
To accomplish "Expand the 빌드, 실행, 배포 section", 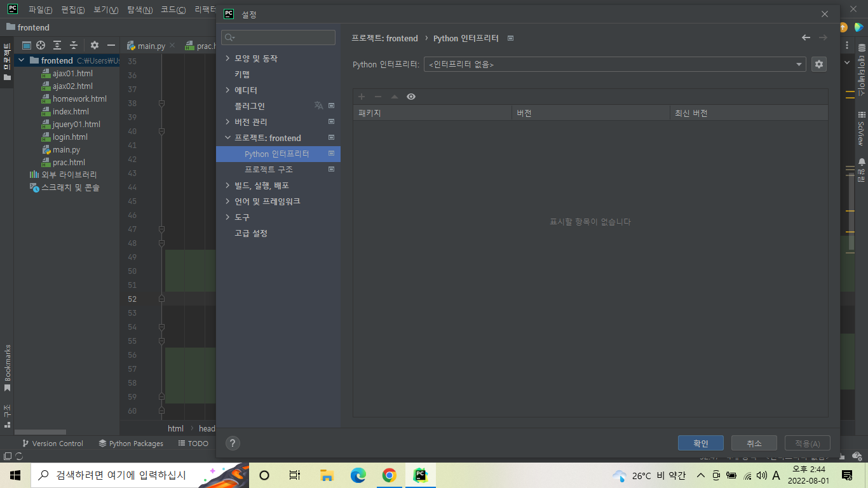I will tap(228, 186).
